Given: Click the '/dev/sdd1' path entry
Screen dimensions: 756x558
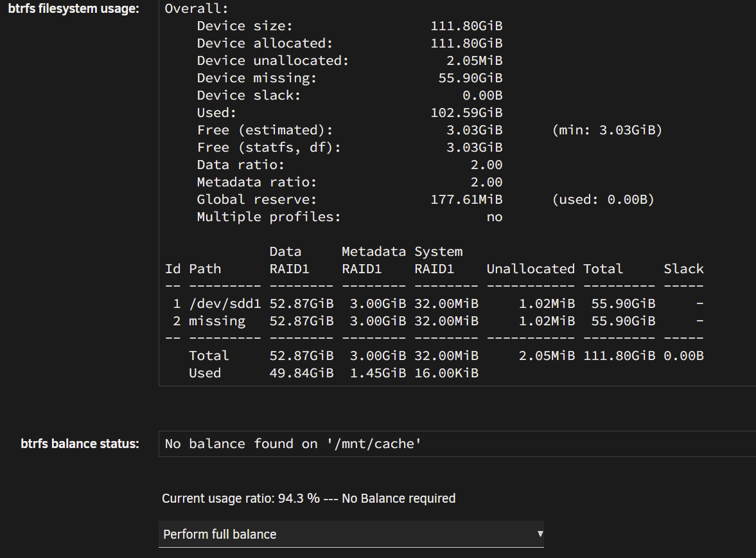Looking at the screenshot, I should 225,303.
